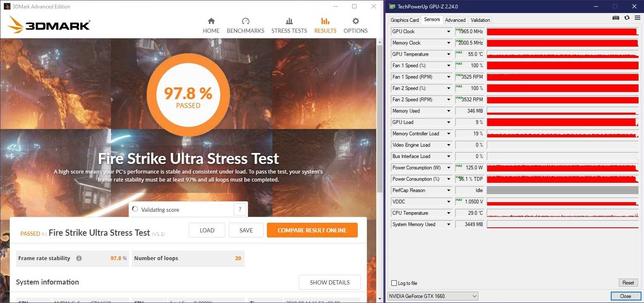Open the GPU-Z hamburger menu
The image size is (644, 303).
pyautogui.click(x=637, y=18)
